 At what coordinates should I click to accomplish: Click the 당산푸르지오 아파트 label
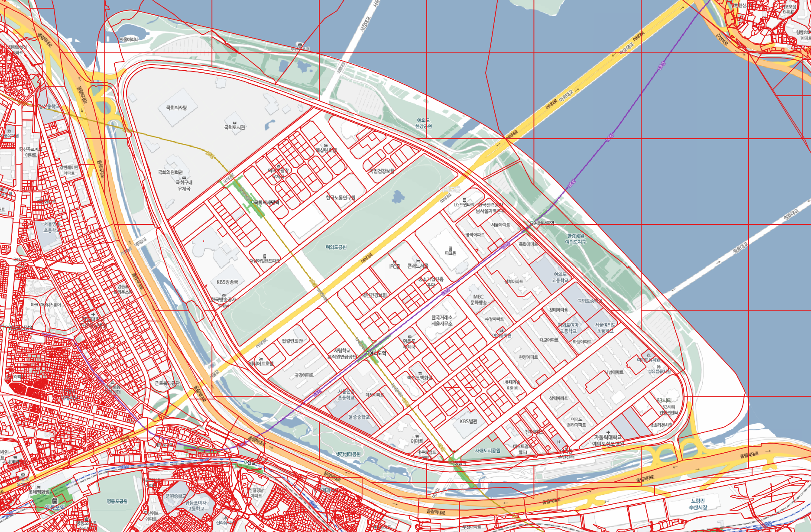pos(30,152)
